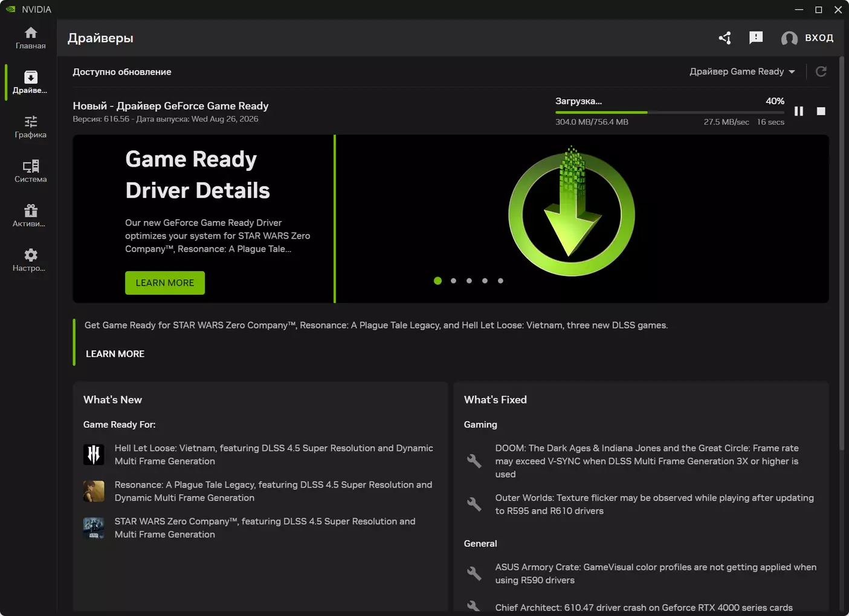Click wrench icon beside Outer Worlds fix
849x616 pixels.
point(474,504)
